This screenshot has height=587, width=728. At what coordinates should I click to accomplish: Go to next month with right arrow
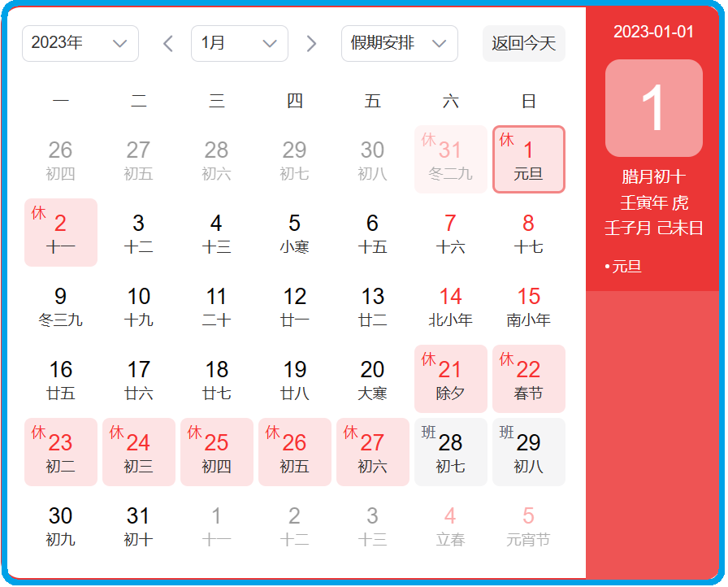tap(311, 44)
